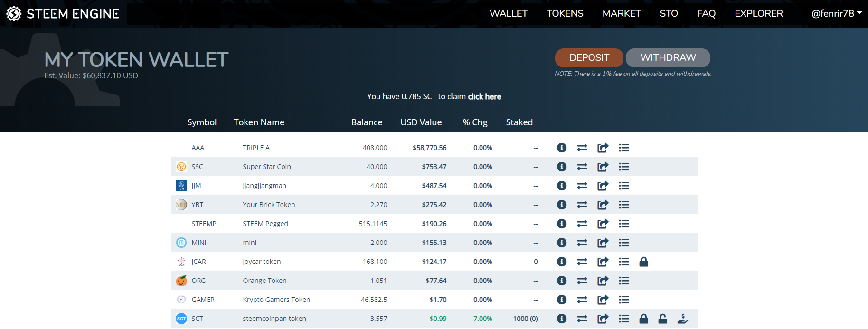Open the EXPLORER menu item
This screenshot has width=868, height=329.
click(x=759, y=13)
